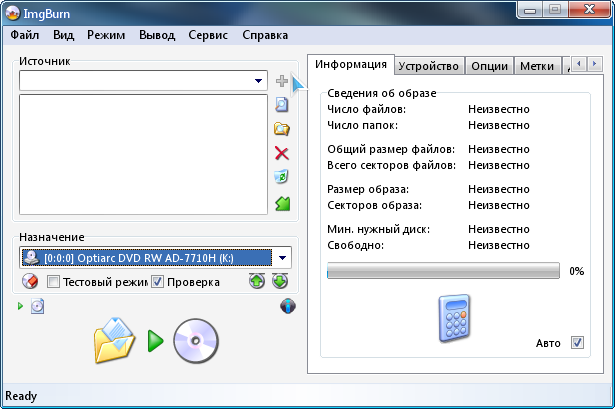Open the Сервис menu
Screen dimensions: 615x409
tap(208, 35)
